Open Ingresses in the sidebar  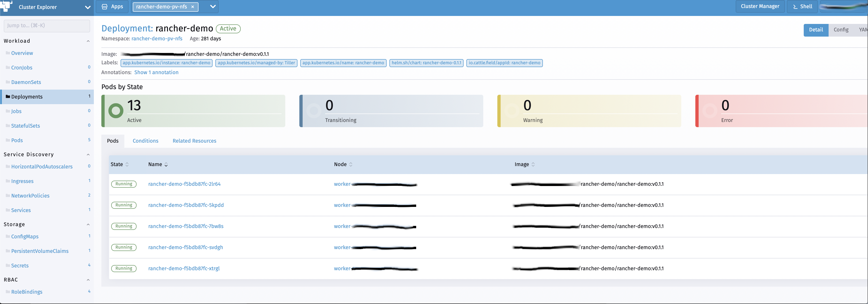tap(22, 181)
